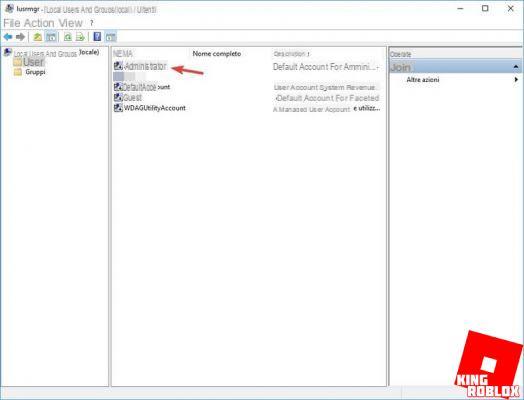Sort by the Nome completo column header
This screenshot has height=400, width=524.
217,53
